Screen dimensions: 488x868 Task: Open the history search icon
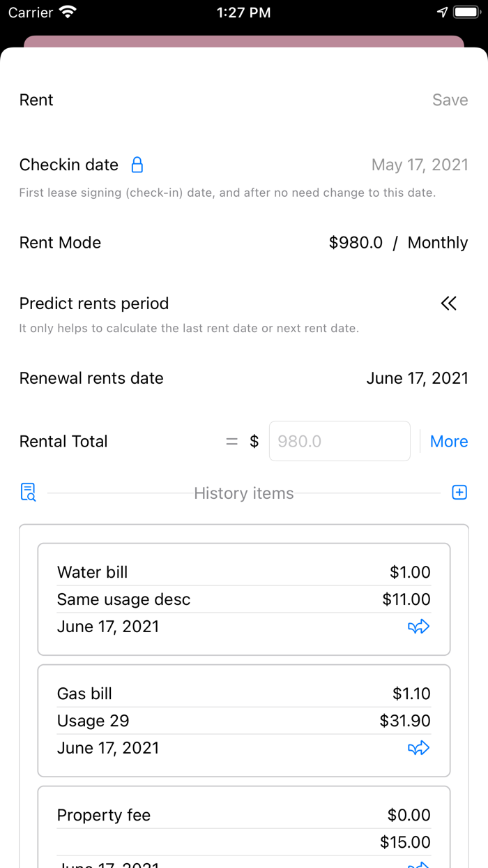(x=27, y=493)
